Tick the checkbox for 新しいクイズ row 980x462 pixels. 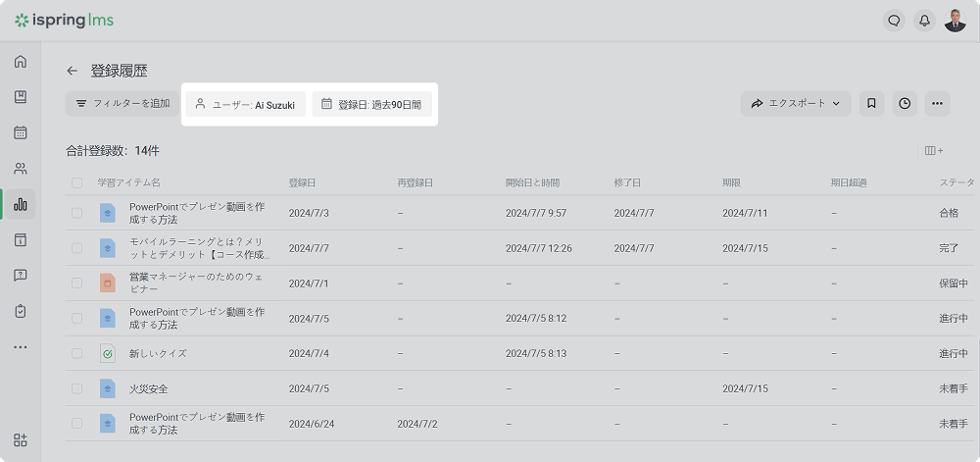point(77,353)
